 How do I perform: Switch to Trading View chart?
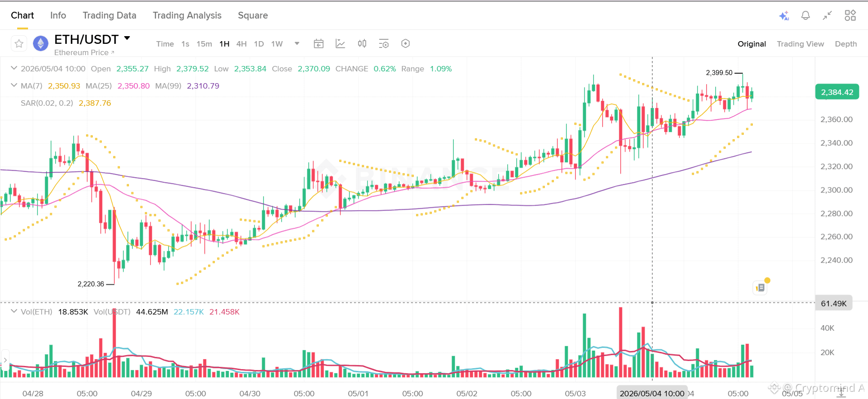pyautogui.click(x=800, y=44)
